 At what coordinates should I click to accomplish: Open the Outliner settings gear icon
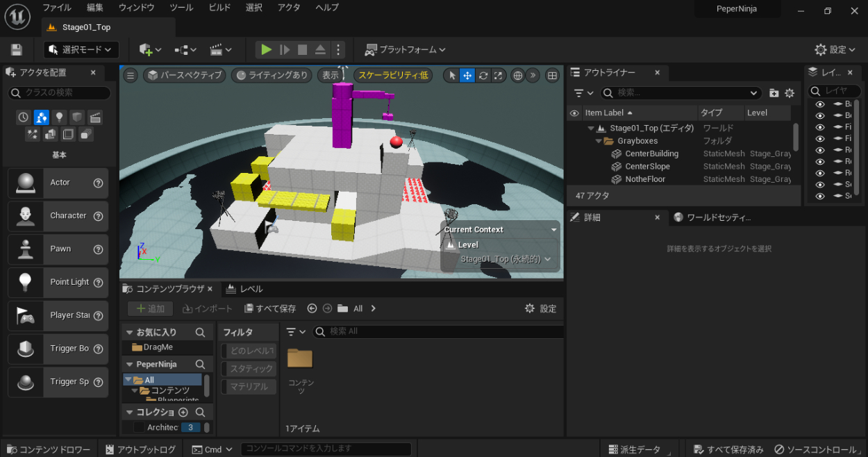tap(790, 93)
